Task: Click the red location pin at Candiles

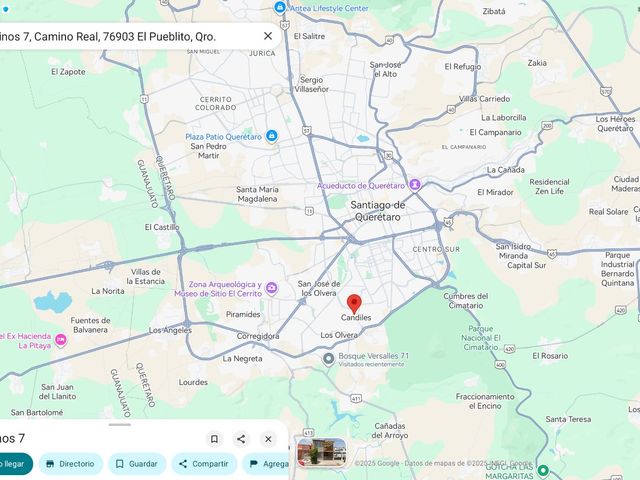Action: 354,304
